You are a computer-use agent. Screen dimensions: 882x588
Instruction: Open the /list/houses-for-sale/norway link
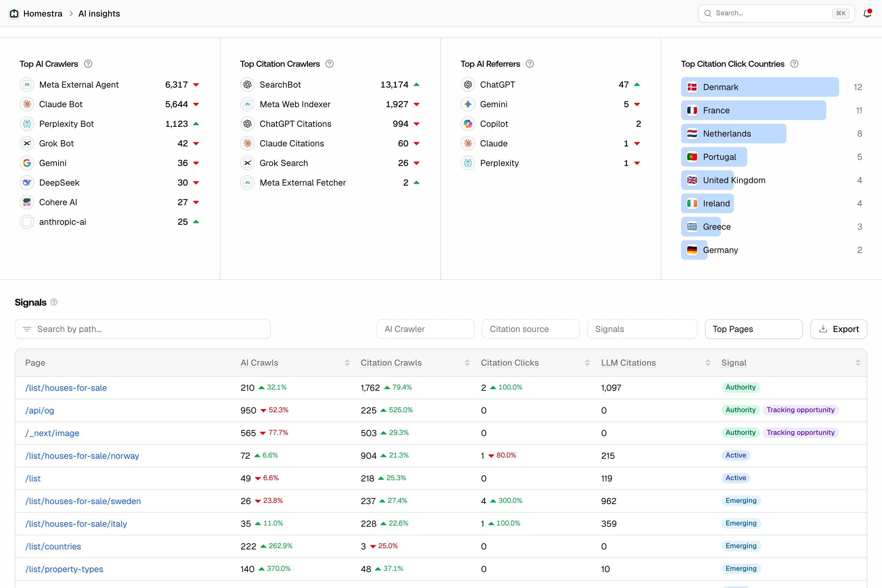click(x=82, y=456)
